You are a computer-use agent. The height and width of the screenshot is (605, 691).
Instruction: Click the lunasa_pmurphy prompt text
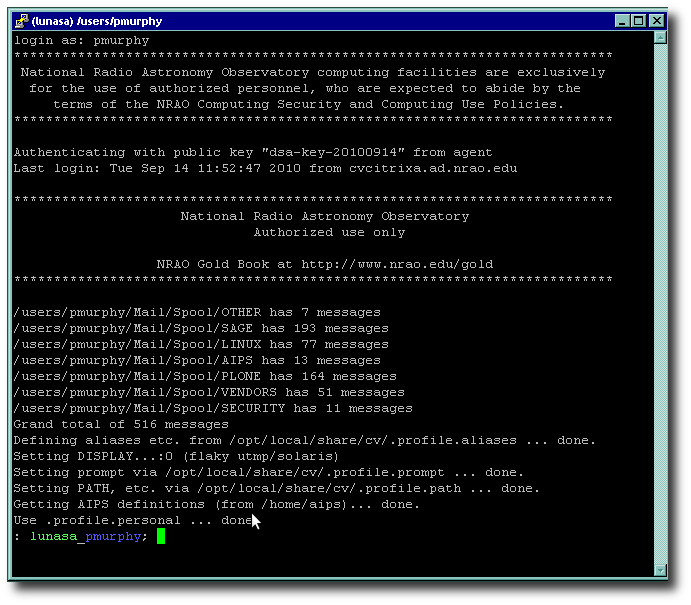pyautogui.click(x=88, y=536)
